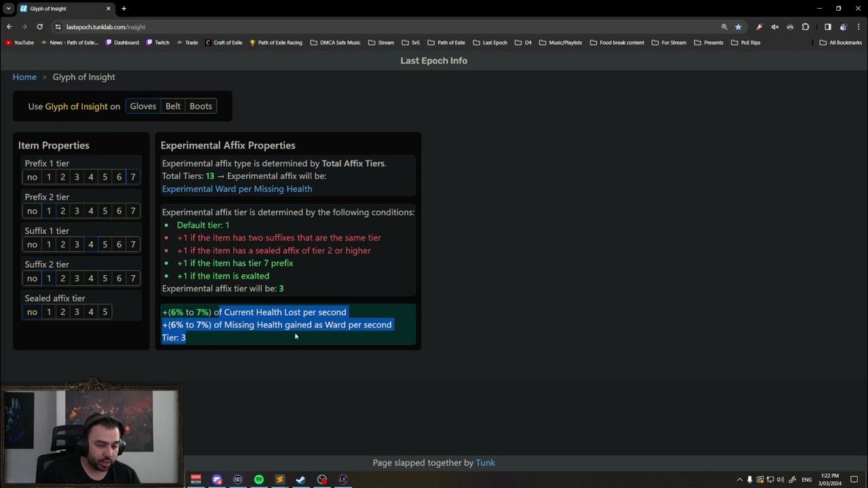The height and width of the screenshot is (488, 868).
Task: Expand the PoE Rips bookmark folder
Action: click(746, 43)
